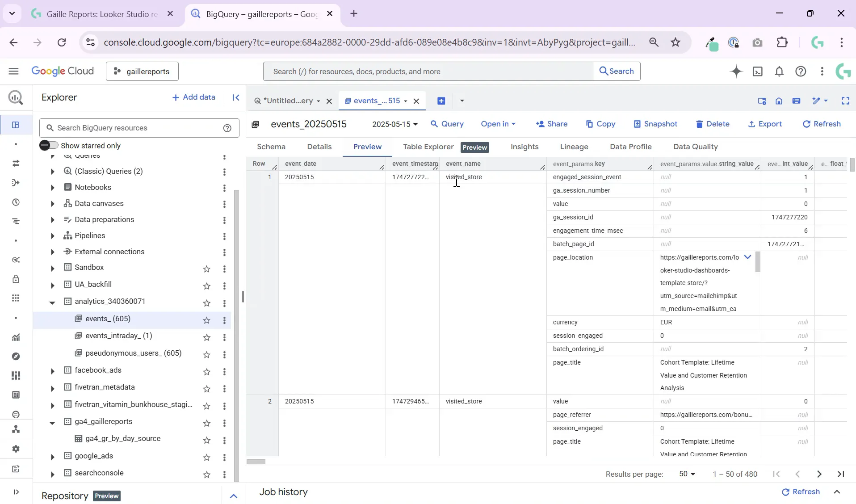Click Add data in Explorer
The height and width of the screenshot is (504, 856).
click(x=194, y=97)
